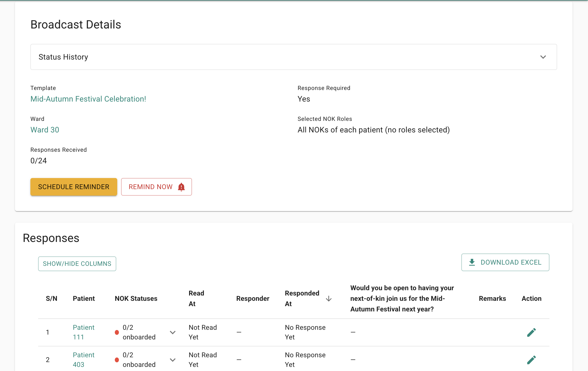
Task: Open Show/Hide Columns options
Action: [77, 263]
